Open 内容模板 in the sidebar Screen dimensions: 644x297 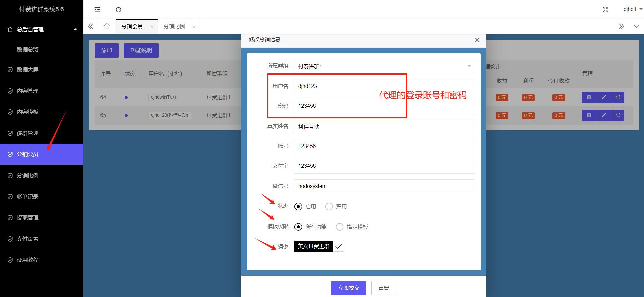pyautogui.click(x=28, y=112)
